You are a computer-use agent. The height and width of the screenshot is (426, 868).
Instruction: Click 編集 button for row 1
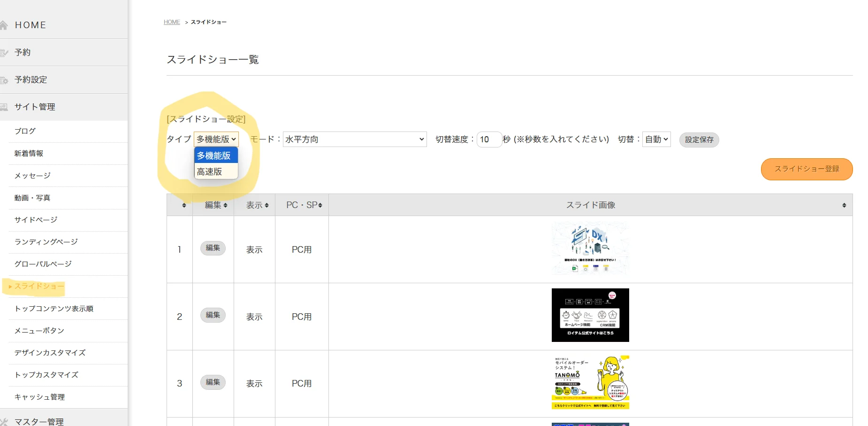213,248
